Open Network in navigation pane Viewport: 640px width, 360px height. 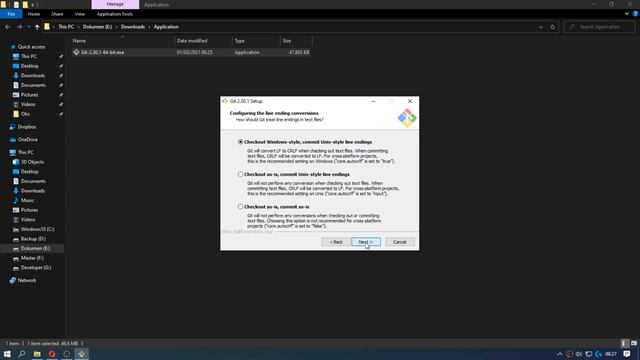tap(27, 280)
